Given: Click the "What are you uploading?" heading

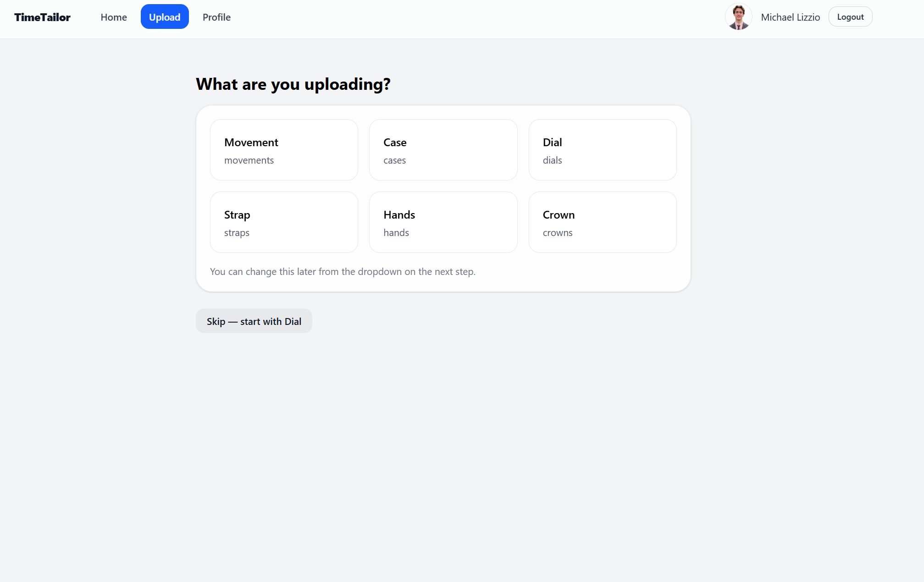Looking at the screenshot, I should click(293, 84).
